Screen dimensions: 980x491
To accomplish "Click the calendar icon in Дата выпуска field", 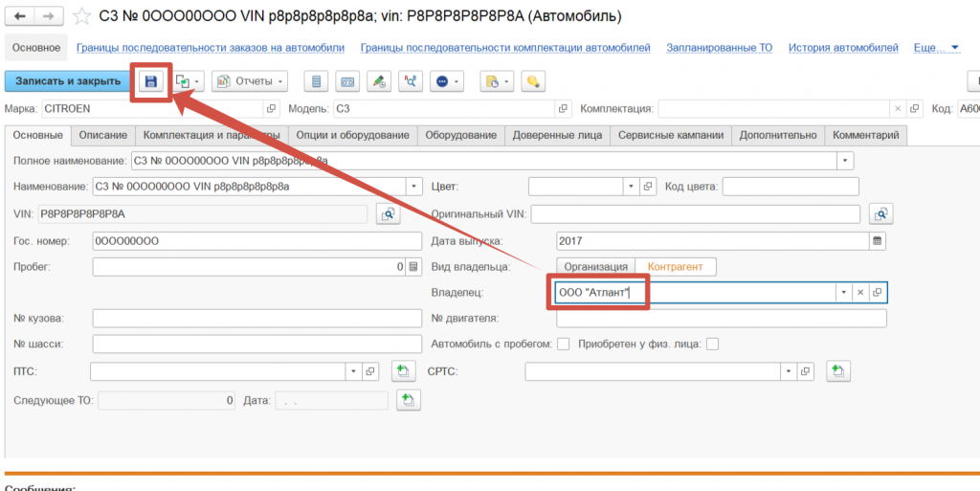I will click(877, 240).
